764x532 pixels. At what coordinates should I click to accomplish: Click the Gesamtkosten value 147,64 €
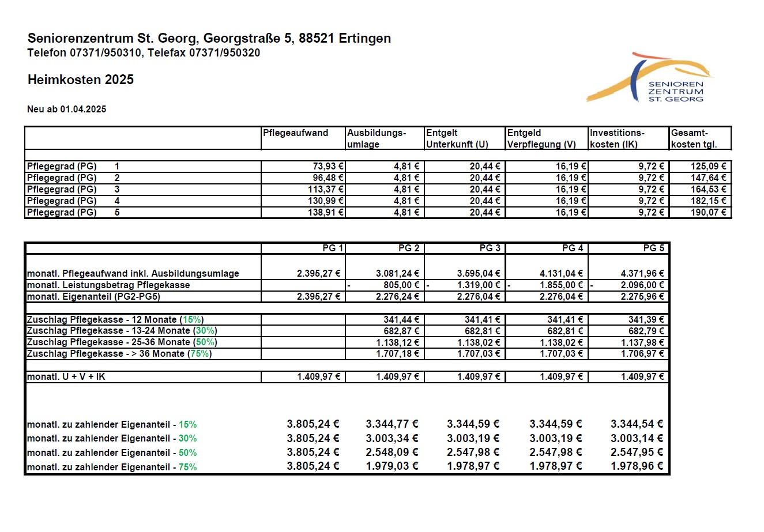(709, 178)
